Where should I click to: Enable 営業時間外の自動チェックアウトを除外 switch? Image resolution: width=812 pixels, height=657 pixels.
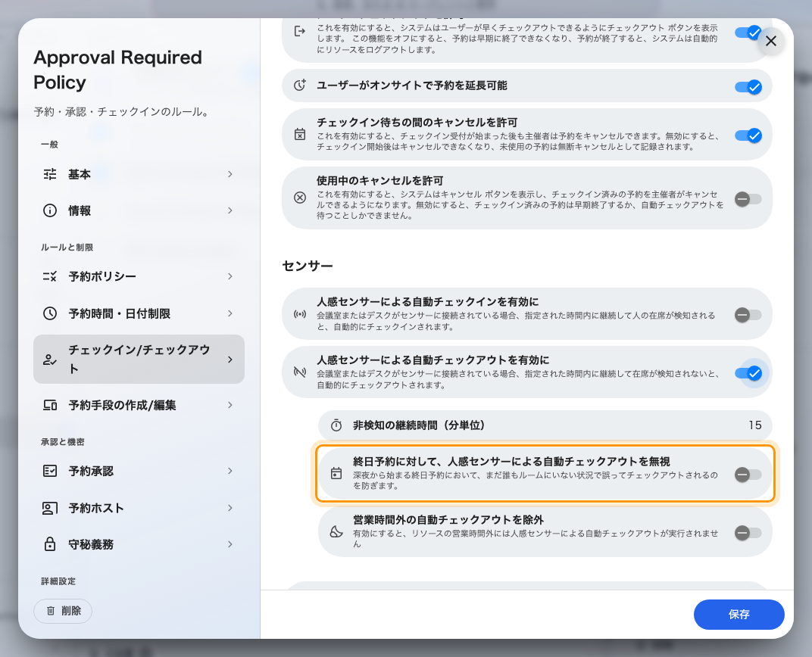pos(748,533)
